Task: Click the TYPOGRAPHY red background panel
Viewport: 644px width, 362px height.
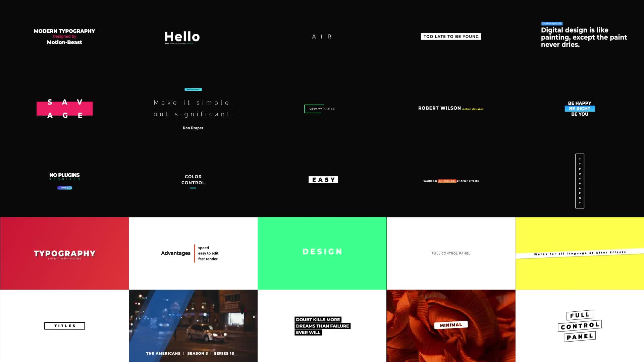Action: pyautogui.click(x=64, y=253)
